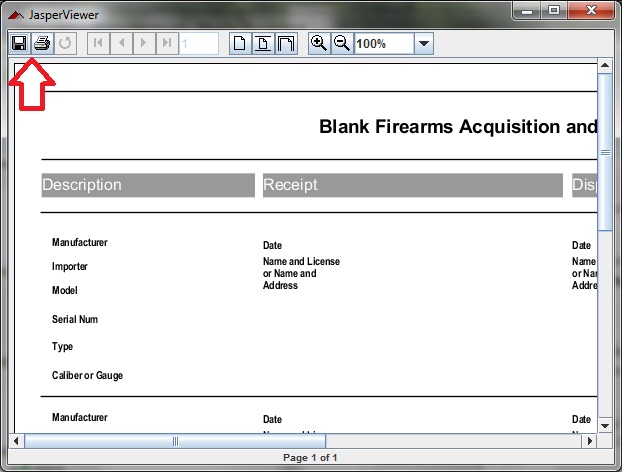Toggle Fit Width view
The height and width of the screenshot is (472, 622).
286,43
